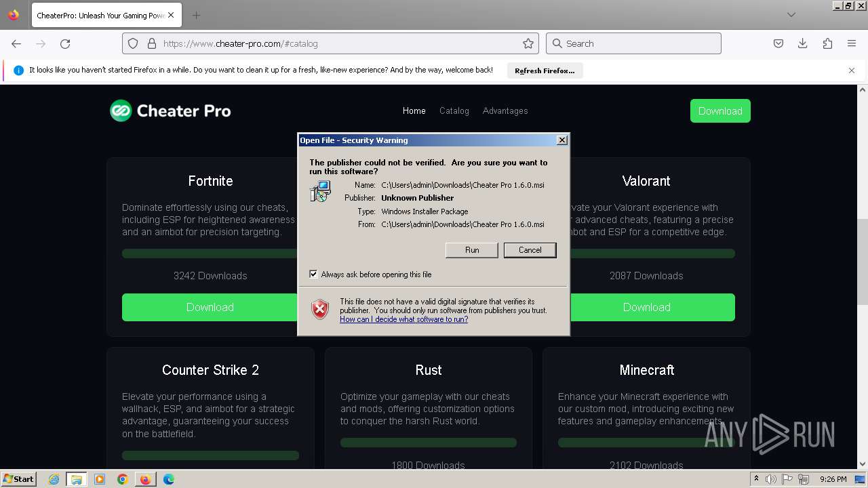Dismiss the Firefox refresh notification bar
Image resolution: width=868 pixels, height=488 pixels.
852,70
